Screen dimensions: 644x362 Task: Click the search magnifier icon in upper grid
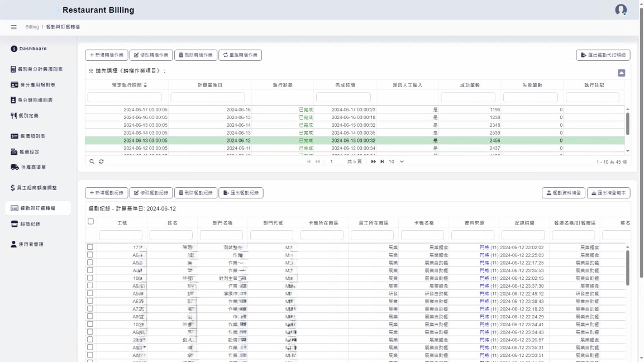click(92, 161)
